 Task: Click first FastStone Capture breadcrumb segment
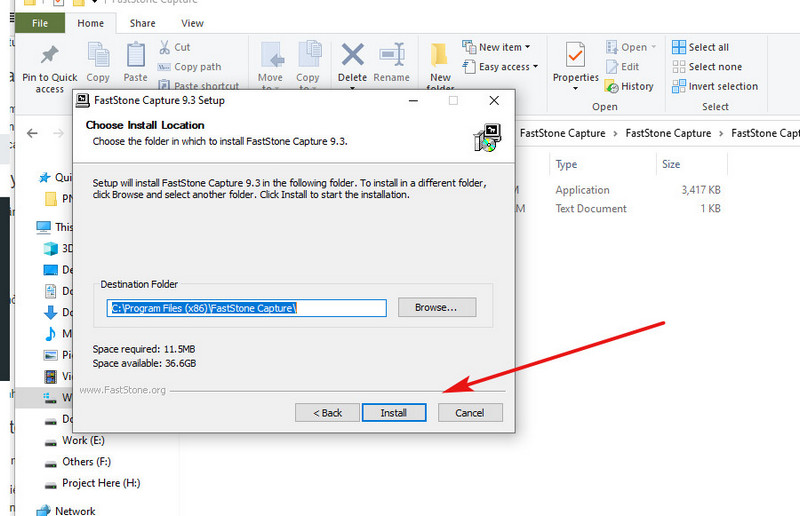[x=562, y=133]
